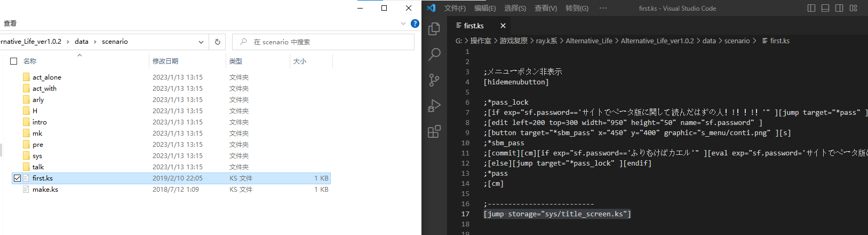Open File Explorer help icon

415,23
